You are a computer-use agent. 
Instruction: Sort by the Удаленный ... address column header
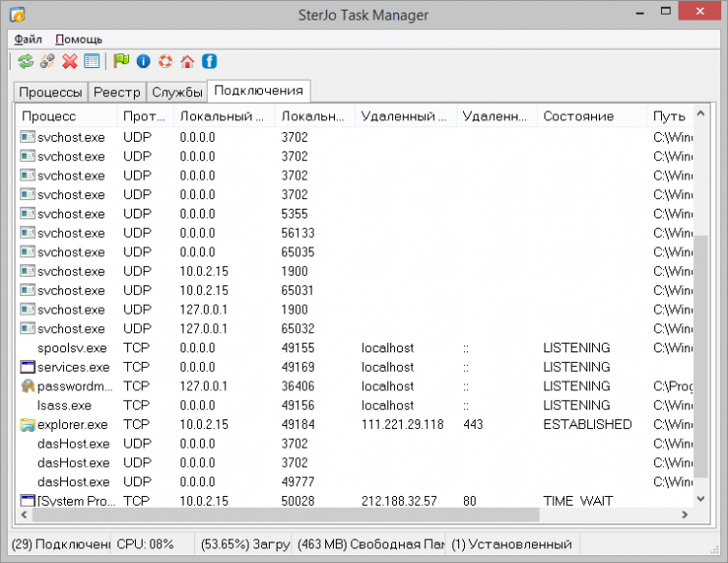406,116
